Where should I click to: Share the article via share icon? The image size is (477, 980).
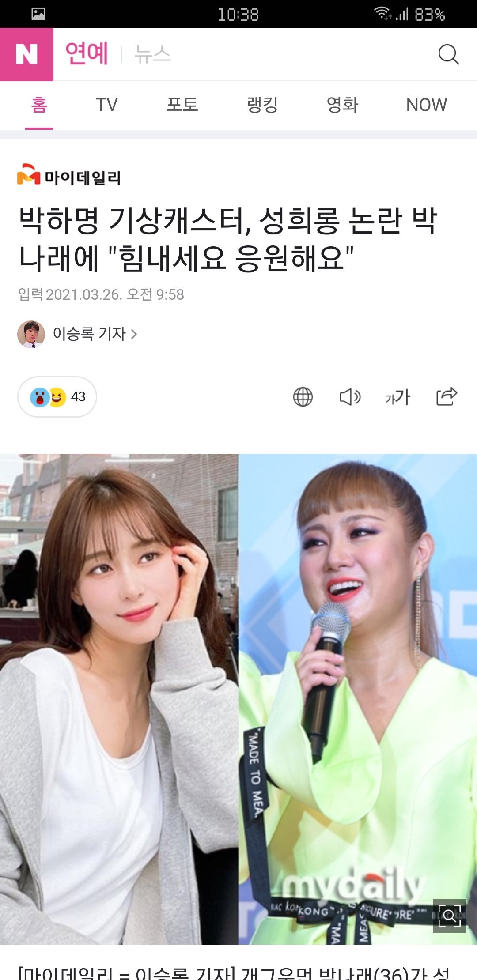pos(447,396)
